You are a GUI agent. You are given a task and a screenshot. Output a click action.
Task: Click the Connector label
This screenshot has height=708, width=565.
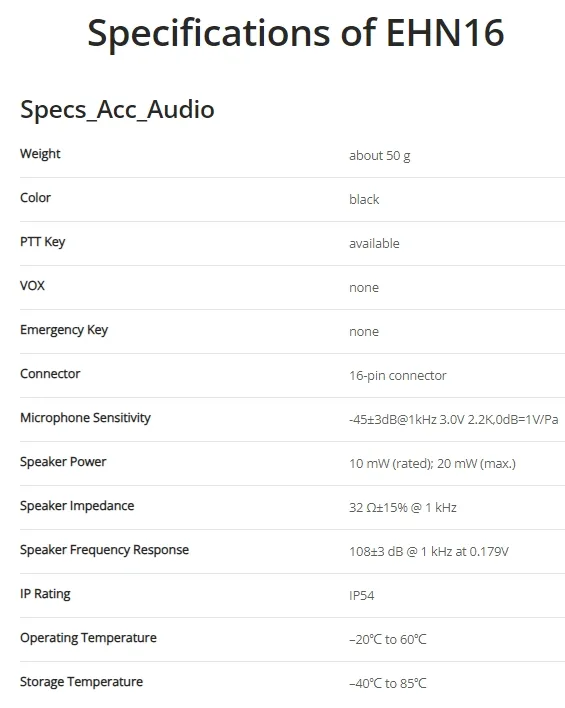click(50, 374)
